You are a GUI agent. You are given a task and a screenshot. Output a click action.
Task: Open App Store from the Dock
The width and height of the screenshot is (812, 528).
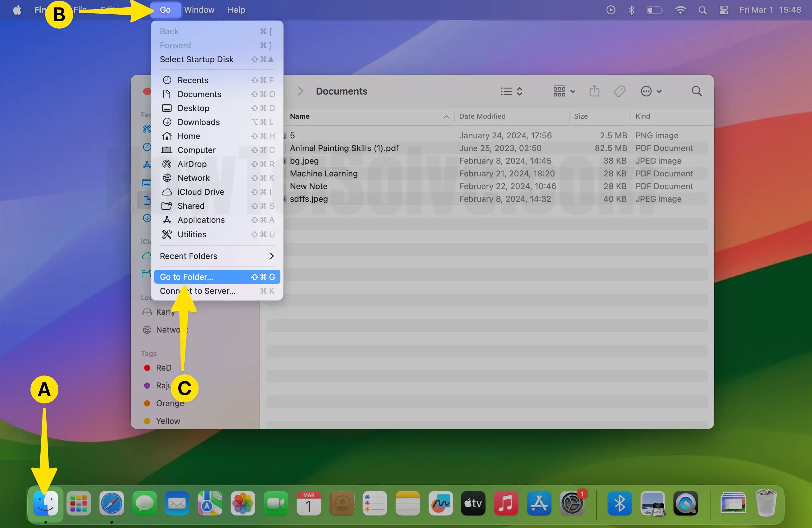click(539, 504)
